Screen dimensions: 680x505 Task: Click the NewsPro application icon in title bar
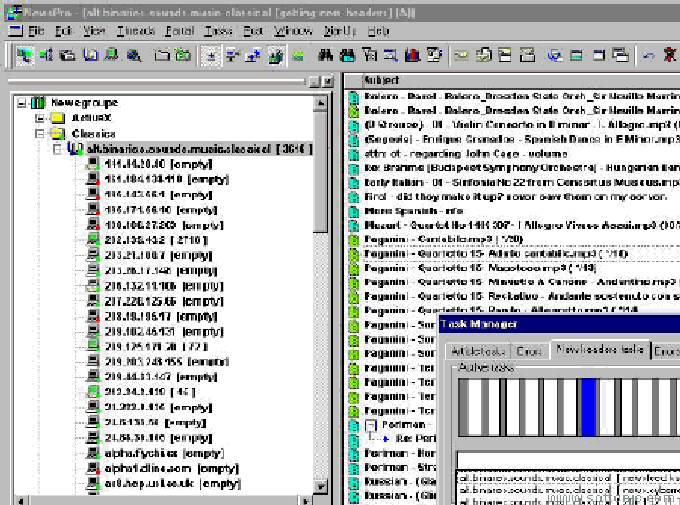(13, 12)
